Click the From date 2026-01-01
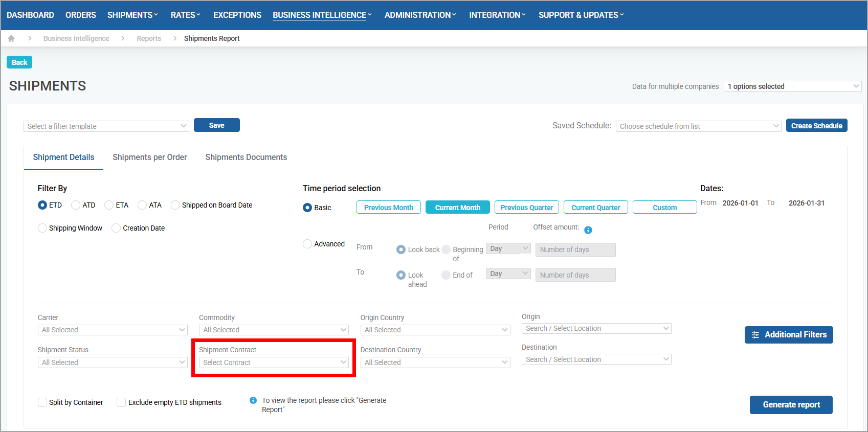The height and width of the screenshot is (432, 868). coord(740,203)
